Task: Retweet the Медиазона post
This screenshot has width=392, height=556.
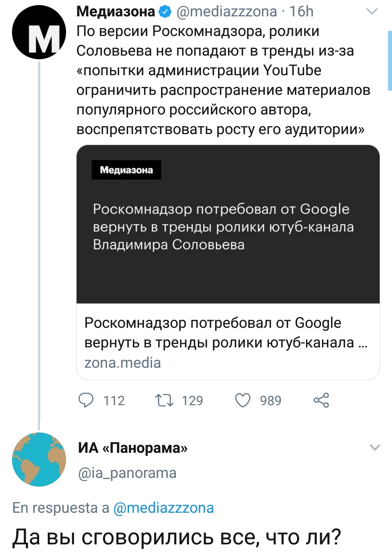Action: (x=164, y=400)
